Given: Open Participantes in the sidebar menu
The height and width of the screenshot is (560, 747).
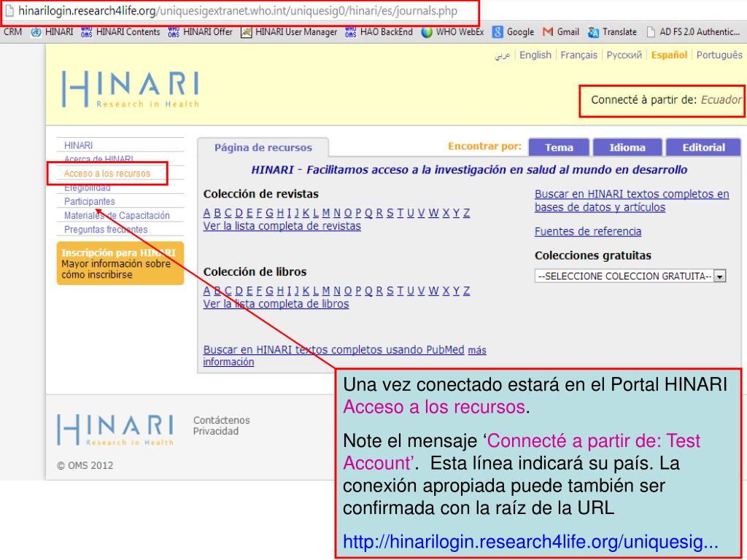Looking at the screenshot, I should click(x=90, y=201).
